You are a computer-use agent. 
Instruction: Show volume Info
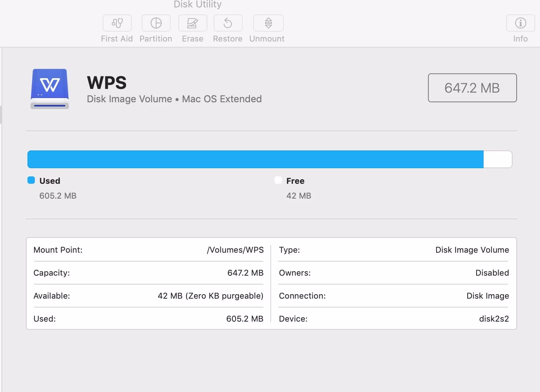point(520,23)
